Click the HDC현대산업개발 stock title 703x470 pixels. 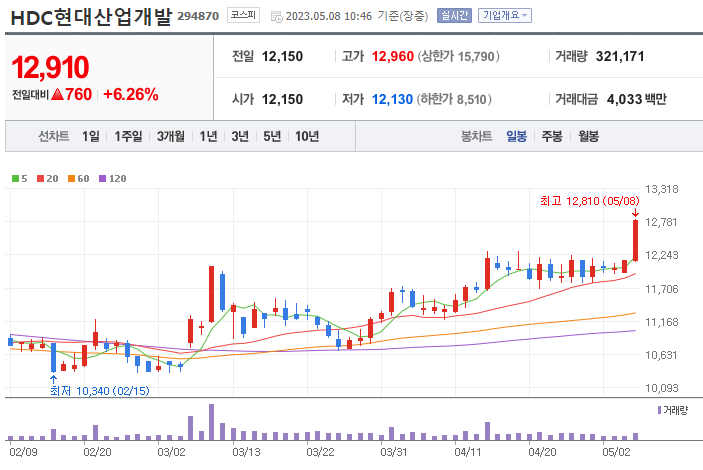(x=91, y=17)
